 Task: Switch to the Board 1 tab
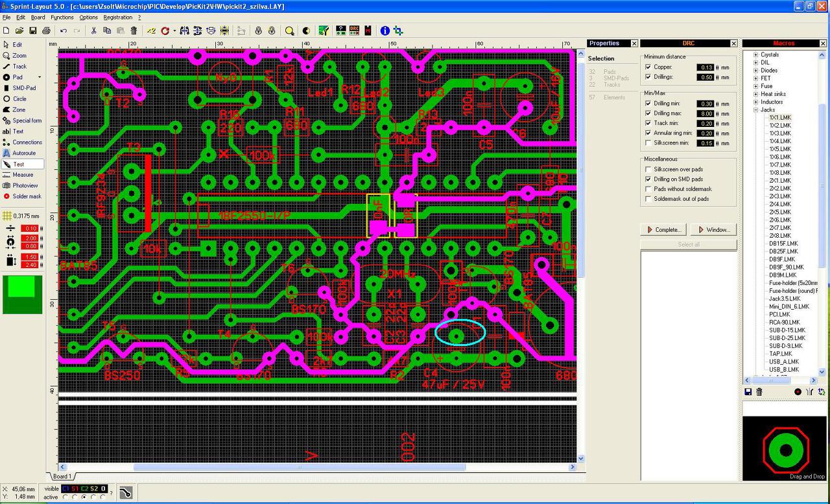[62, 476]
